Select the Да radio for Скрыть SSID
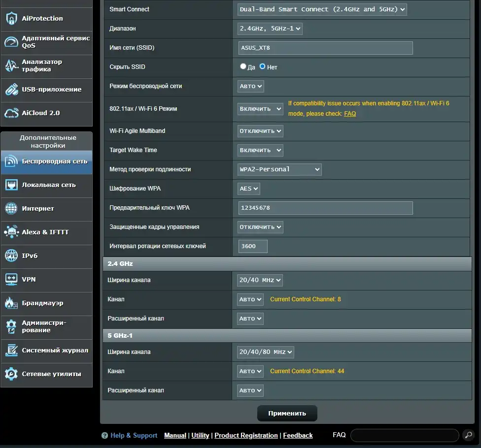 point(243,66)
